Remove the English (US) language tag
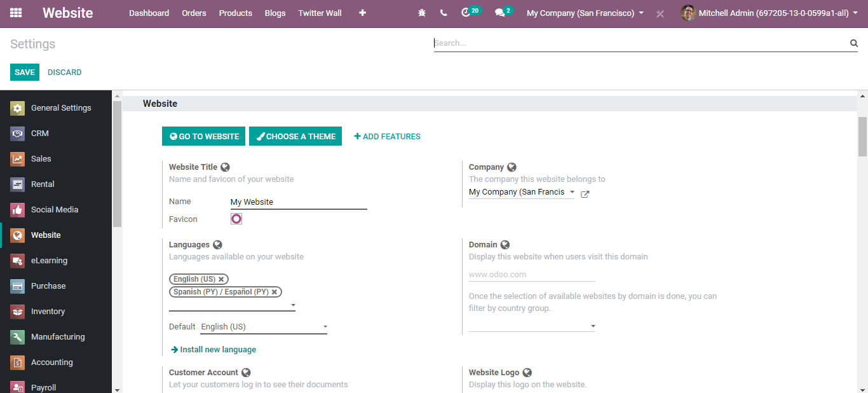The height and width of the screenshot is (393, 868). [221, 279]
